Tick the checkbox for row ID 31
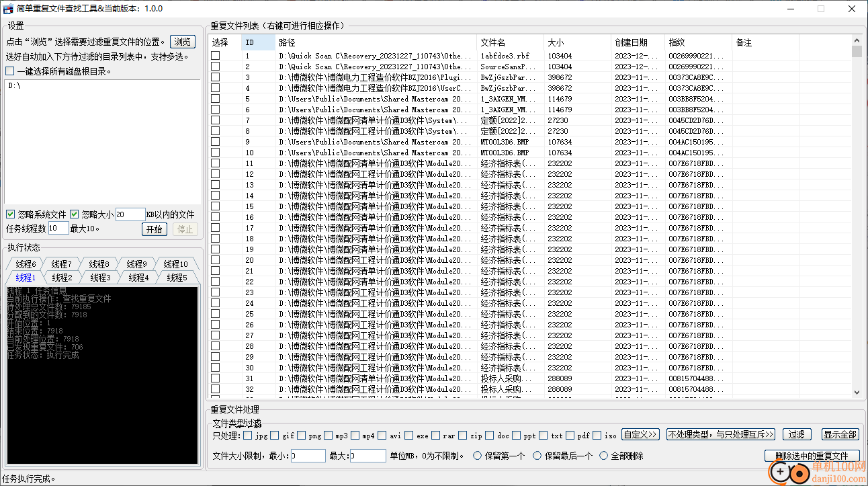 (215, 378)
